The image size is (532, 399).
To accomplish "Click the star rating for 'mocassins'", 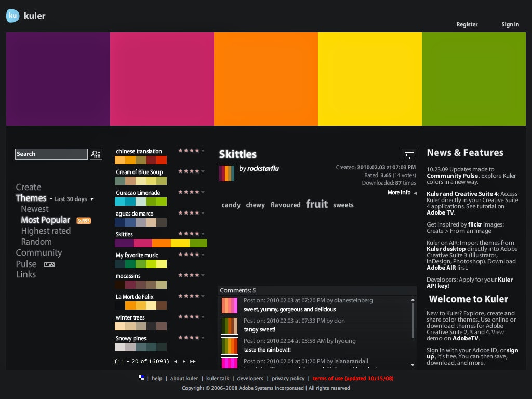I will coord(191,275).
